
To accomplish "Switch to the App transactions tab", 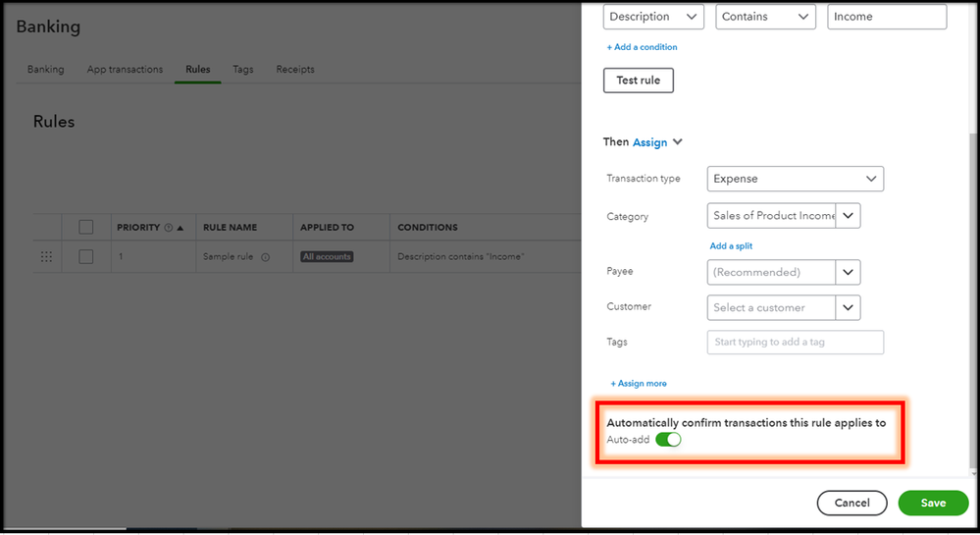I will 125,70.
